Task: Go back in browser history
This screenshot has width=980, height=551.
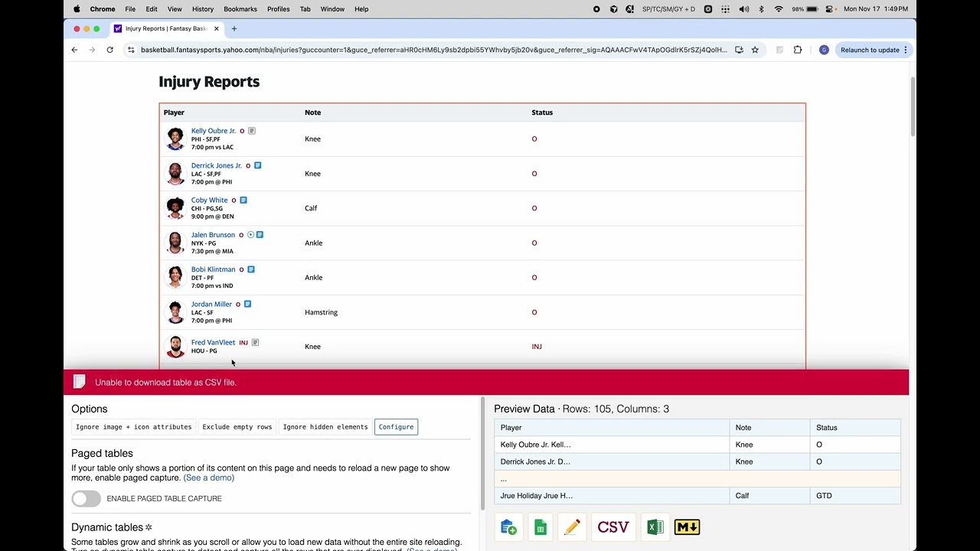Action: pyautogui.click(x=74, y=50)
